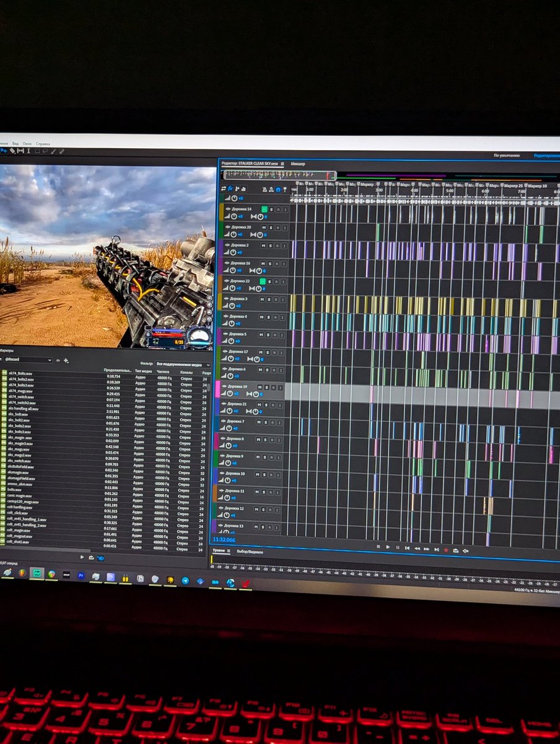The height and width of the screenshot is (744, 560).
Task: Click the files panel play preview button
Action: click(x=82, y=557)
